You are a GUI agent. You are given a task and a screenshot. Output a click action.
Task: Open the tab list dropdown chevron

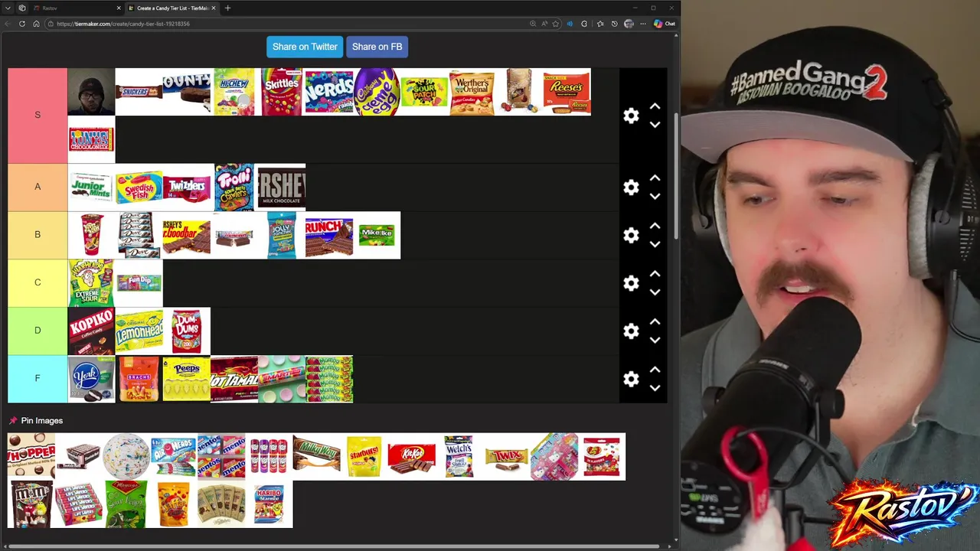click(x=8, y=8)
